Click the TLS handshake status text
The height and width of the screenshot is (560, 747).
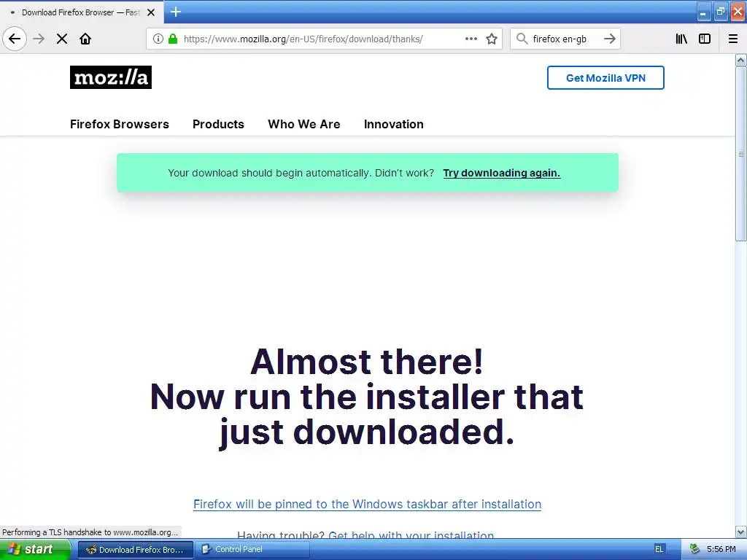pos(90,532)
